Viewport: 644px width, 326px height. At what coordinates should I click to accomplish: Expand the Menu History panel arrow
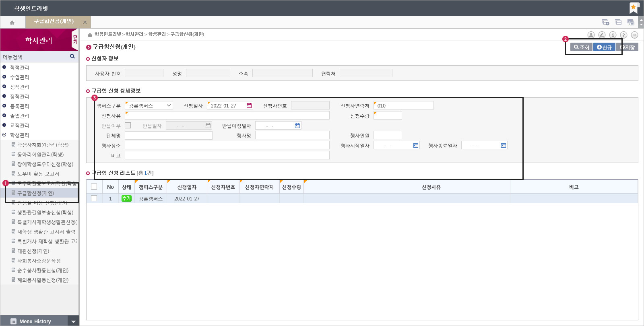click(73, 321)
